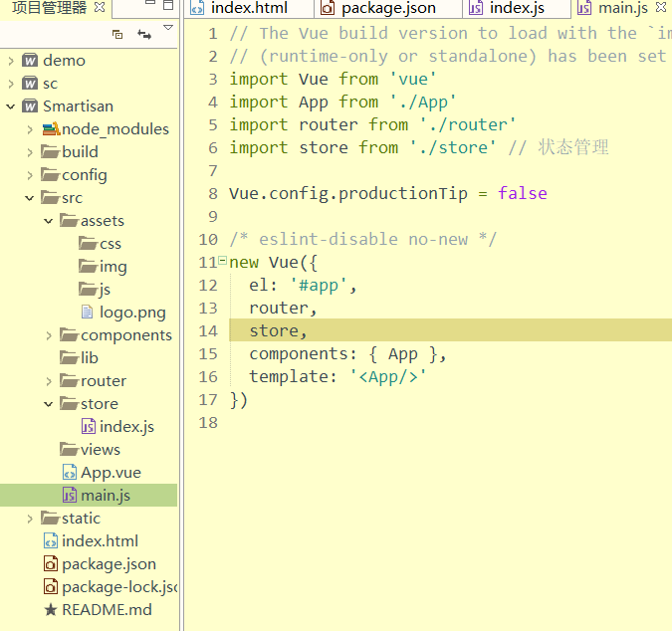The height and width of the screenshot is (631, 672).
Task: Select logo.png in the tree
Action: [x=132, y=313]
